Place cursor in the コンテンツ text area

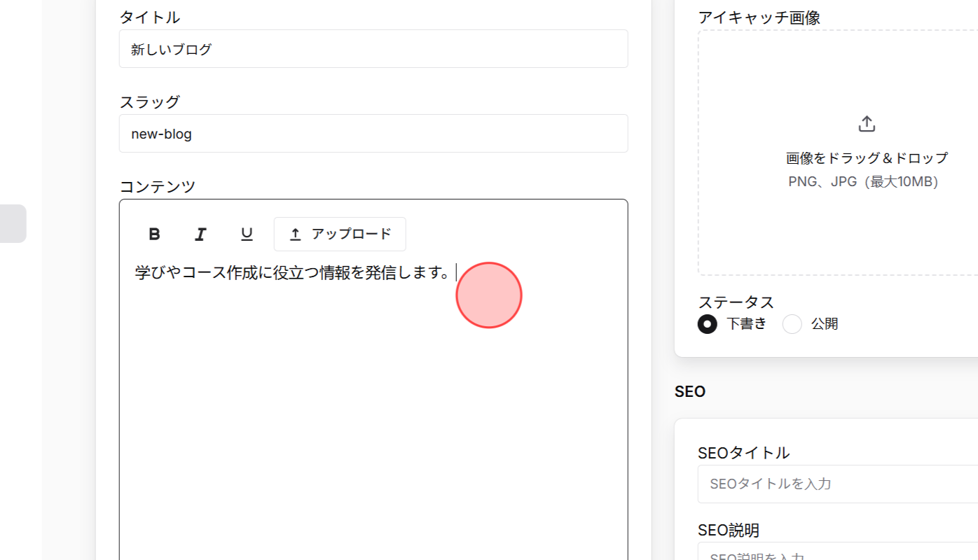tap(373, 315)
